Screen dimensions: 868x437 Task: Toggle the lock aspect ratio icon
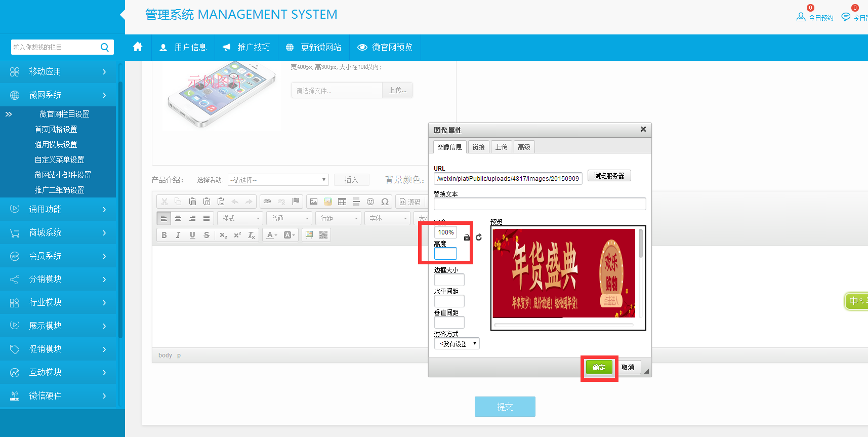pos(467,237)
